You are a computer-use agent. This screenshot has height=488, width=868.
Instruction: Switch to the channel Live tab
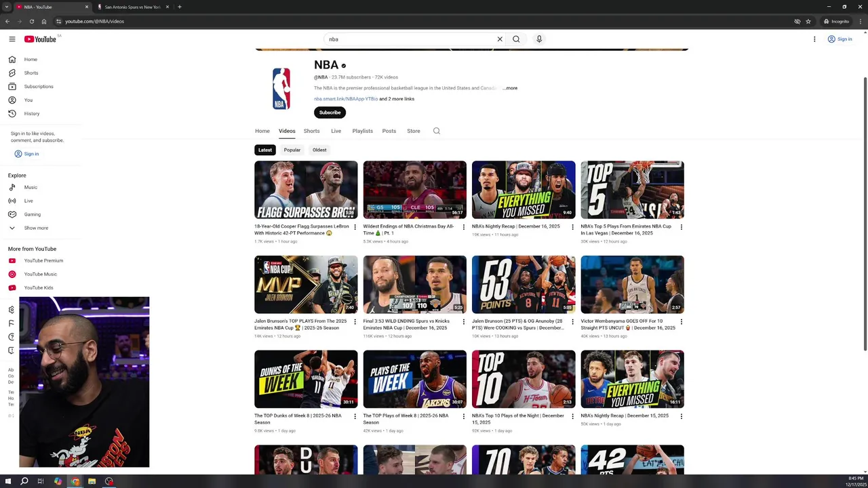[x=336, y=131]
